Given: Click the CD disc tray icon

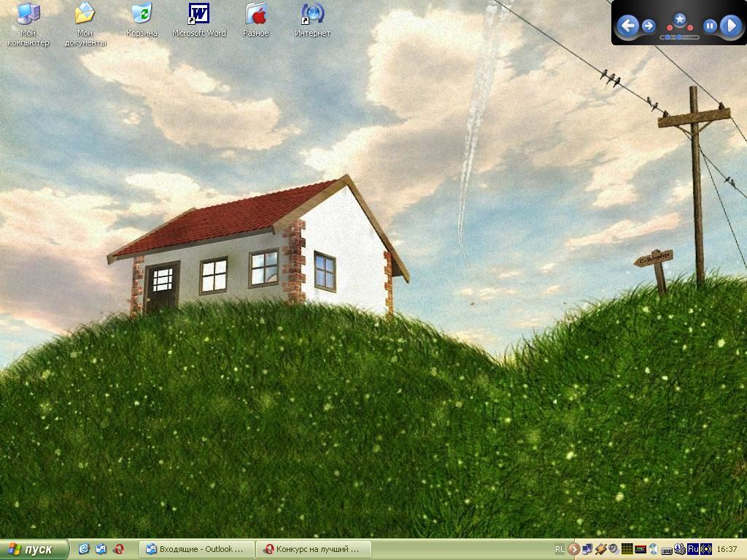Looking at the screenshot, I should [654, 550].
